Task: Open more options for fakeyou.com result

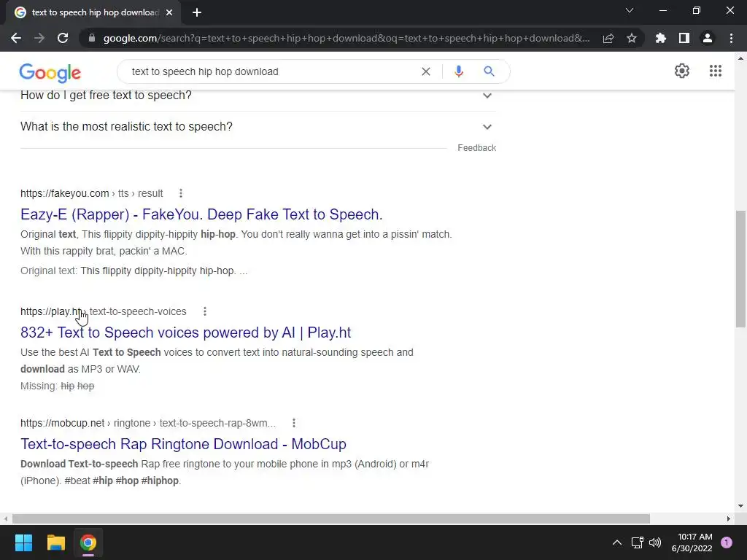Action: [x=181, y=193]
